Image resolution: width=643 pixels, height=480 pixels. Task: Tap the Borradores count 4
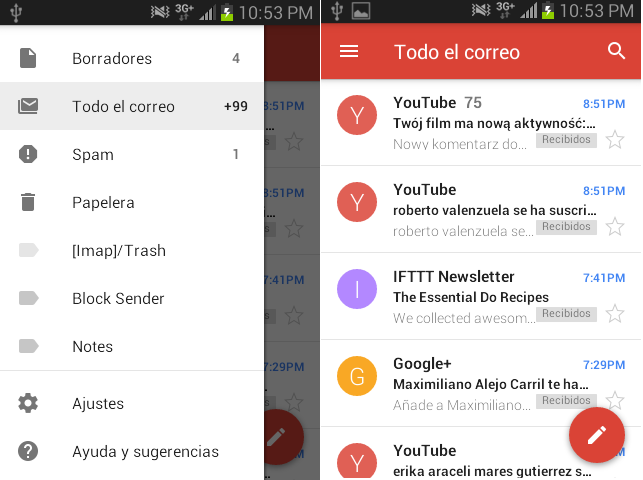(236, 58)
